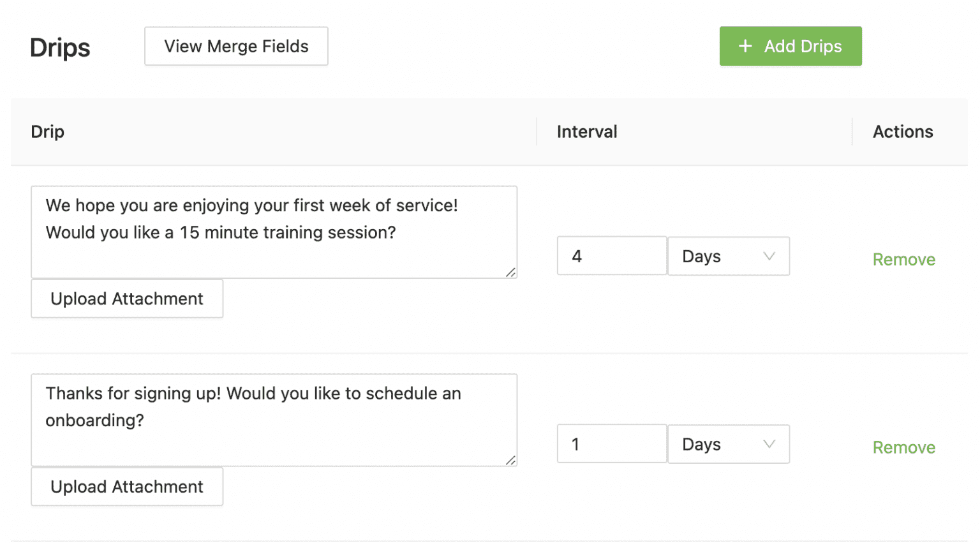Screen dimensions: 980x543
Task: Click the chevron arrow on first drip's unit selector
Action: [x=769, y=257]
